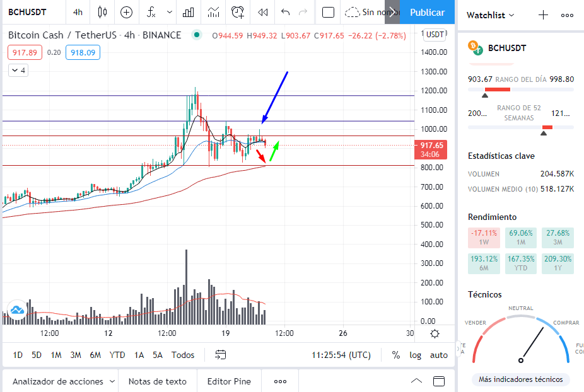Expand the hidden toolbar items arrow
Viewport: 584px width, 392px height.
tap(392, 12)
